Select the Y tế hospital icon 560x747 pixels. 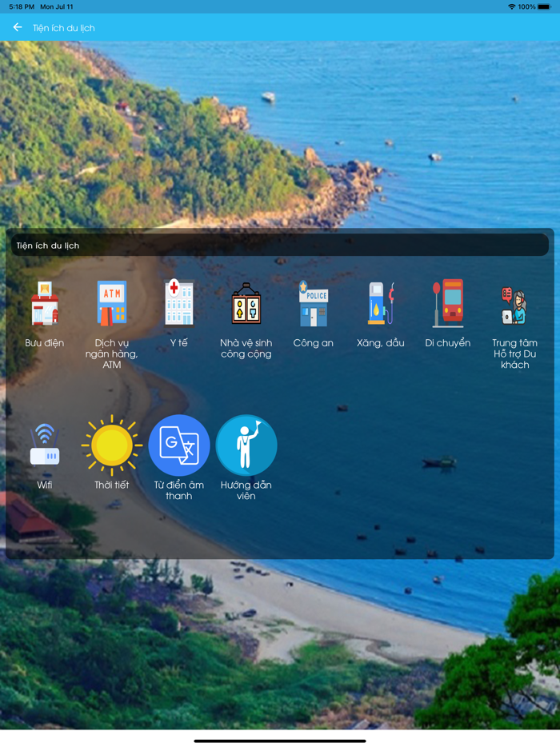[x=179, y=303]
